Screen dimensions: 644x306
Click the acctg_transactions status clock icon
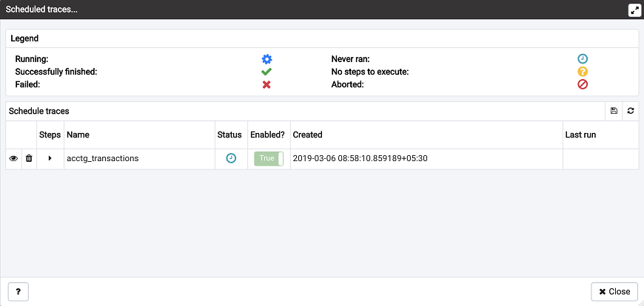[x=231, y=158]
